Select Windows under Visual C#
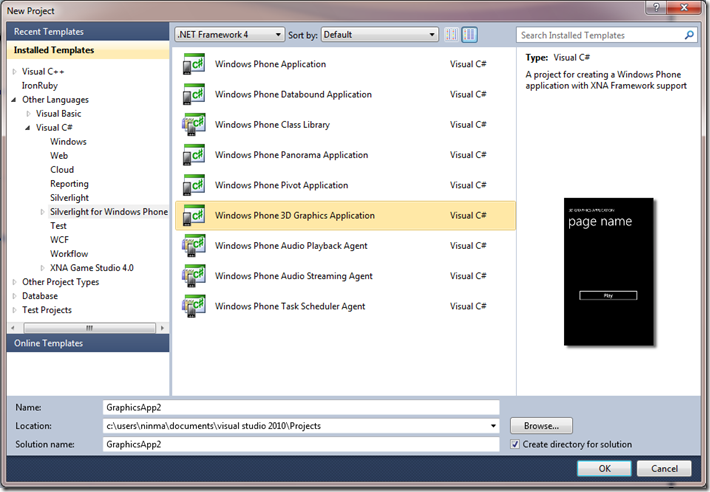 (68, 142)
